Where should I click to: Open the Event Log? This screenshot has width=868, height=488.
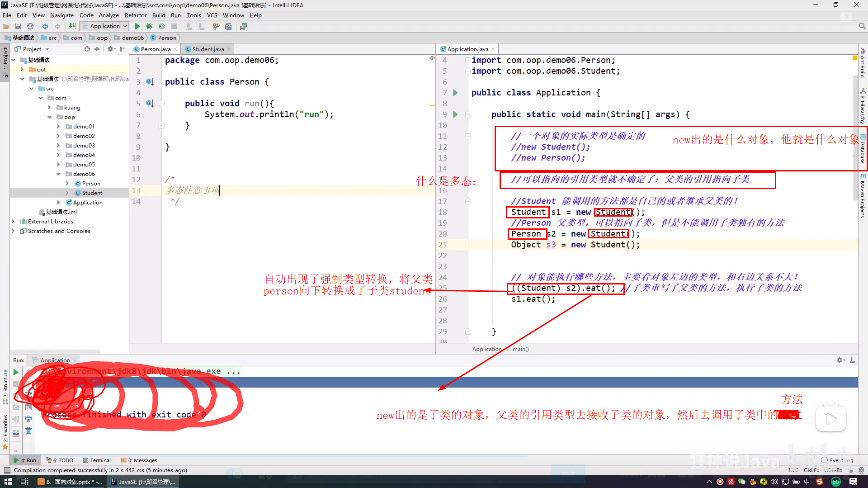[x=837, y=460]
